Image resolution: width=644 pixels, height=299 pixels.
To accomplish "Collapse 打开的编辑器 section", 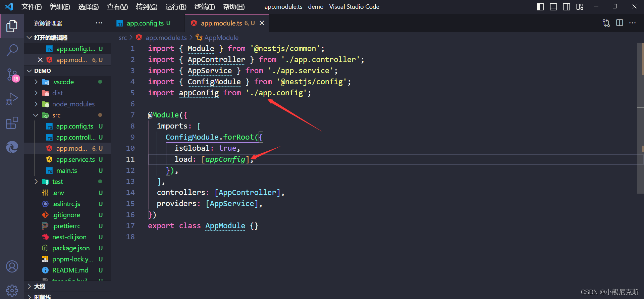I will coord(67,38).
